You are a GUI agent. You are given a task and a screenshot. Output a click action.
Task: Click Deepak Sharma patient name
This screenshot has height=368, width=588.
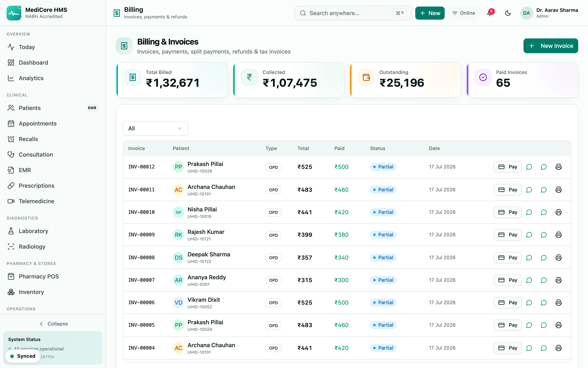tap(209, 254)
